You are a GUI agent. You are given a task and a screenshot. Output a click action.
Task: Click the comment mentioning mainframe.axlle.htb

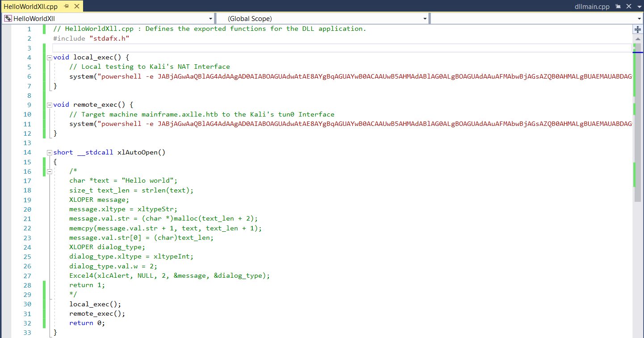[x=202, y=114]
